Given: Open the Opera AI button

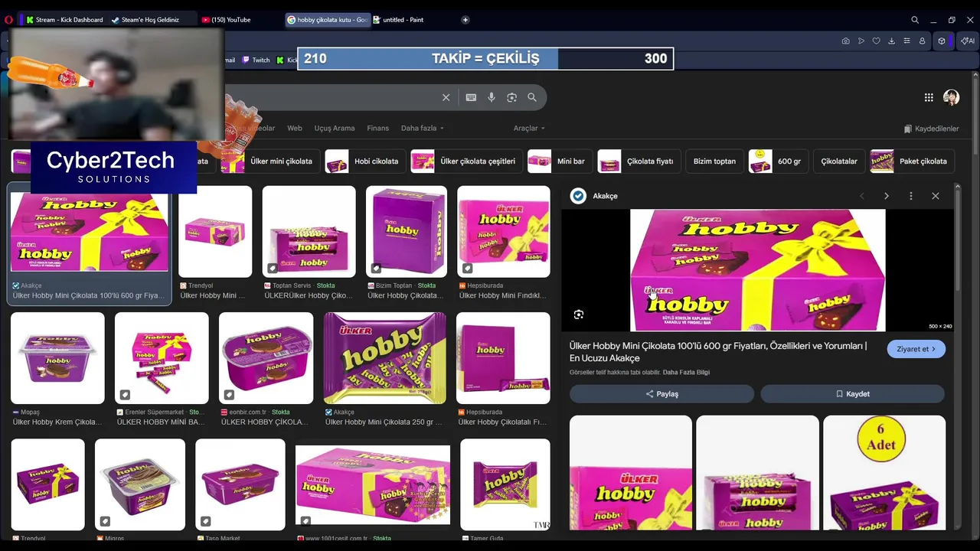Looking at the screenshot, I should (x=967, y=41).
